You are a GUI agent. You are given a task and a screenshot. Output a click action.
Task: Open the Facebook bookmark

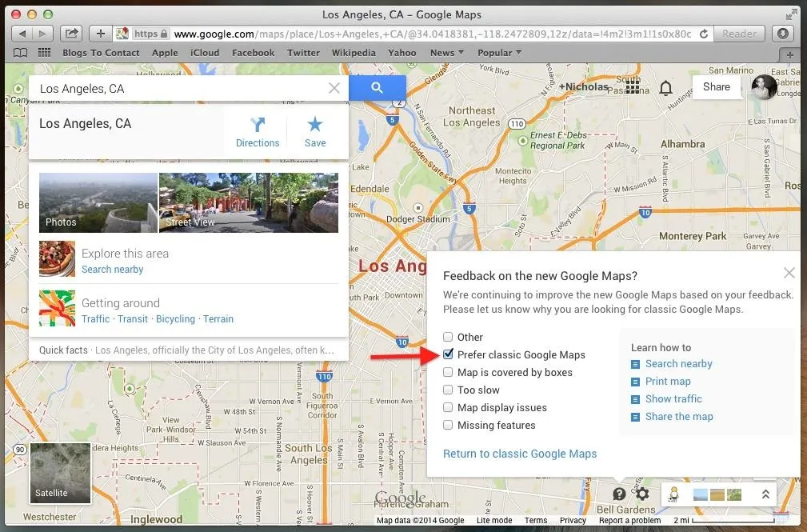click(254, 53)
